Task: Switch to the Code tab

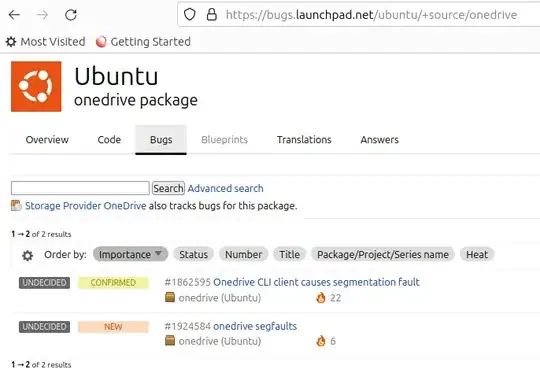Action: 109,139
